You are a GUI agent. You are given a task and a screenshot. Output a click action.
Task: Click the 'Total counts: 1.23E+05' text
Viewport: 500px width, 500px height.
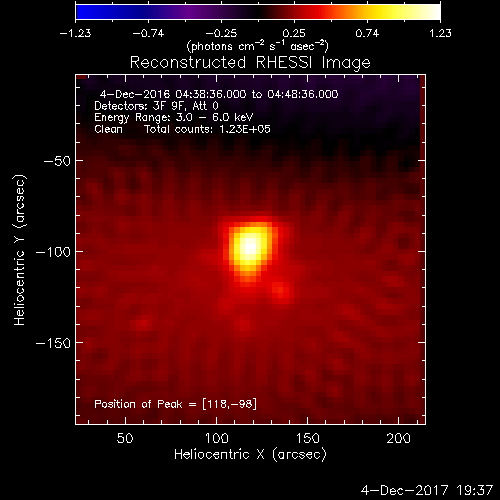[x=207, y=129]
